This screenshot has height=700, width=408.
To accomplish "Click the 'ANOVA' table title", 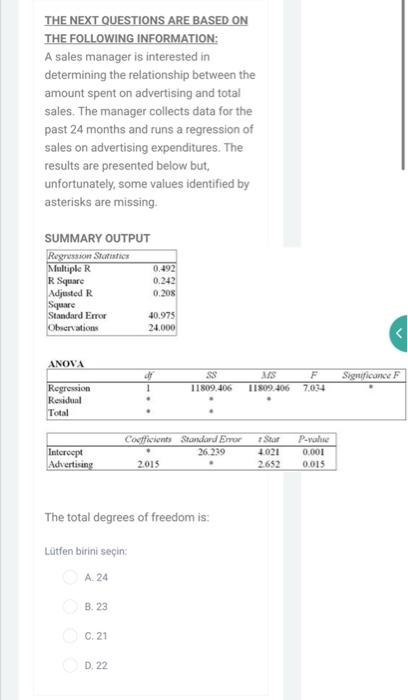I will click(66, 364).
